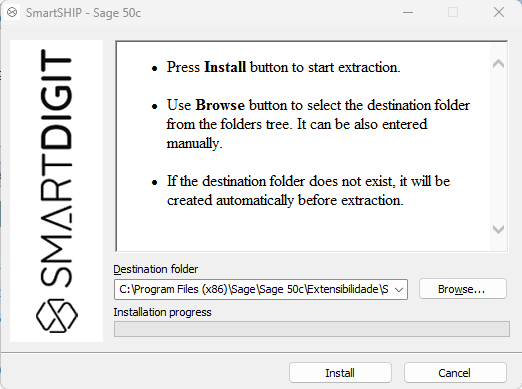Minimize the SmartSHIP installer window
Screen dimensions: 522x389
pyautogui.click(x=408, y=13)
